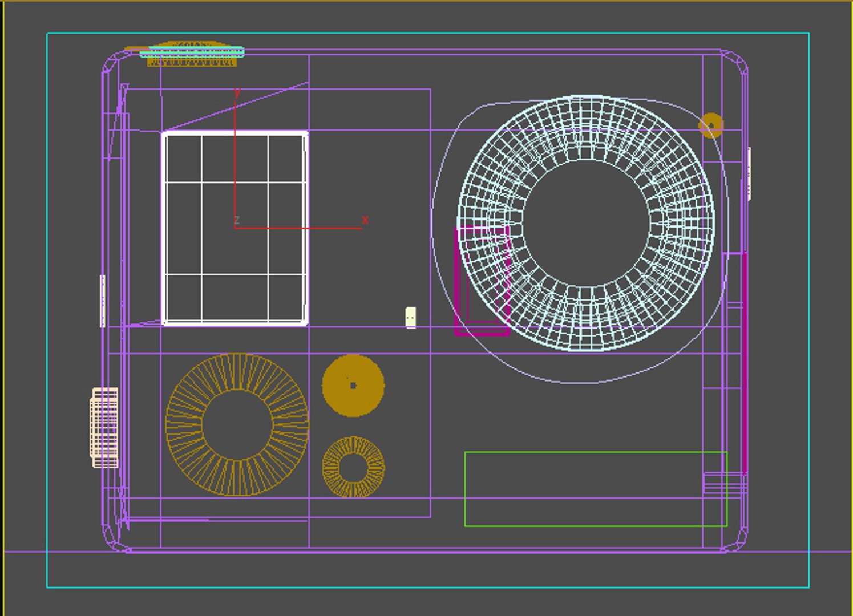Select the beige ribbed part on left edge
Viewport: 853px width, 616px height.
(x=104, y=427)
